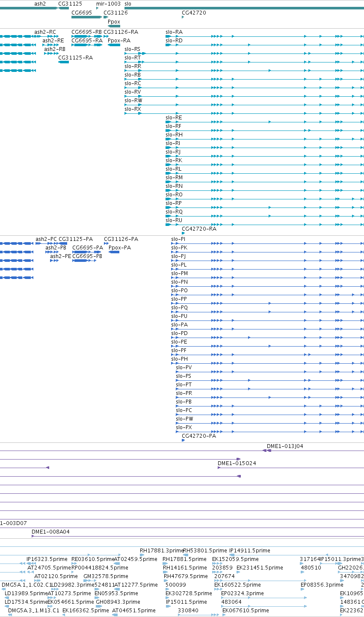
Task: Click transcript slo-RS
Action: [x=132, y=49]
